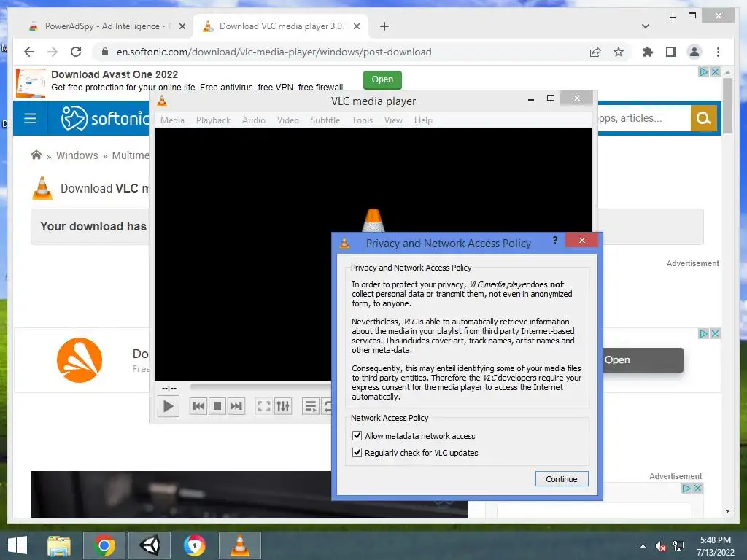
Task: Click Avast orange logo in ad
Action: pyautogui.click(x=80, y=360)
